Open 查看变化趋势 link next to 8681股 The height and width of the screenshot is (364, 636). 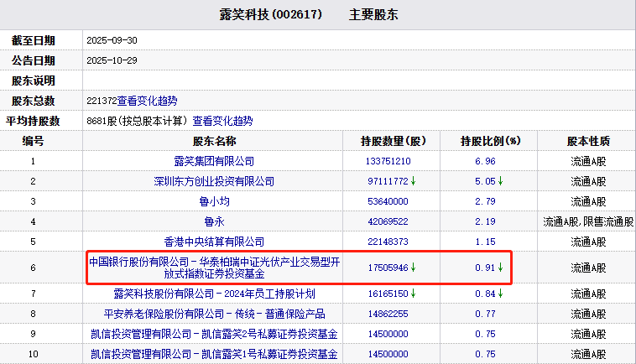point(222,121)
